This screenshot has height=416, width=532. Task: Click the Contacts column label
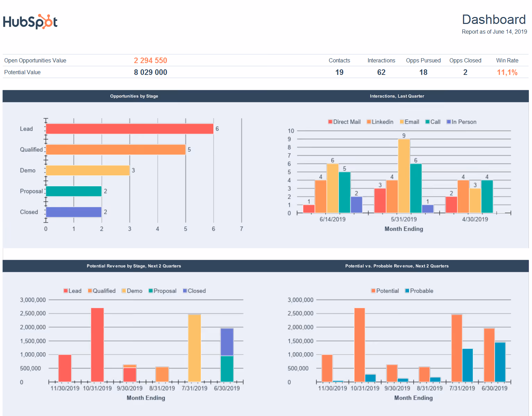click(339, 61)
